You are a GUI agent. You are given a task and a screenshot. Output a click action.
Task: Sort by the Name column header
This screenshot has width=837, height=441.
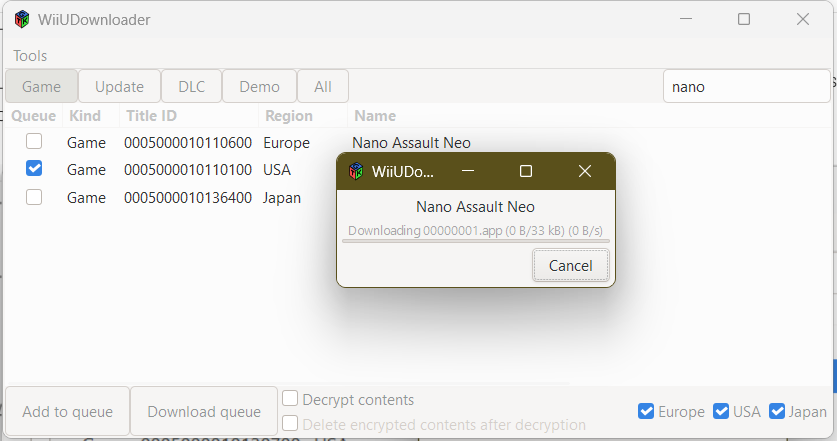pyautogui.click(x=375, y=116)
